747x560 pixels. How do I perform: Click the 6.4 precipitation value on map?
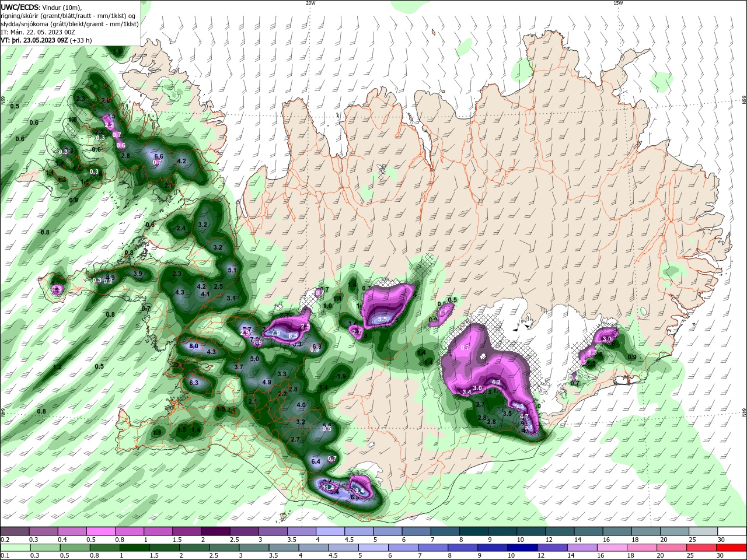click(316, 461)
